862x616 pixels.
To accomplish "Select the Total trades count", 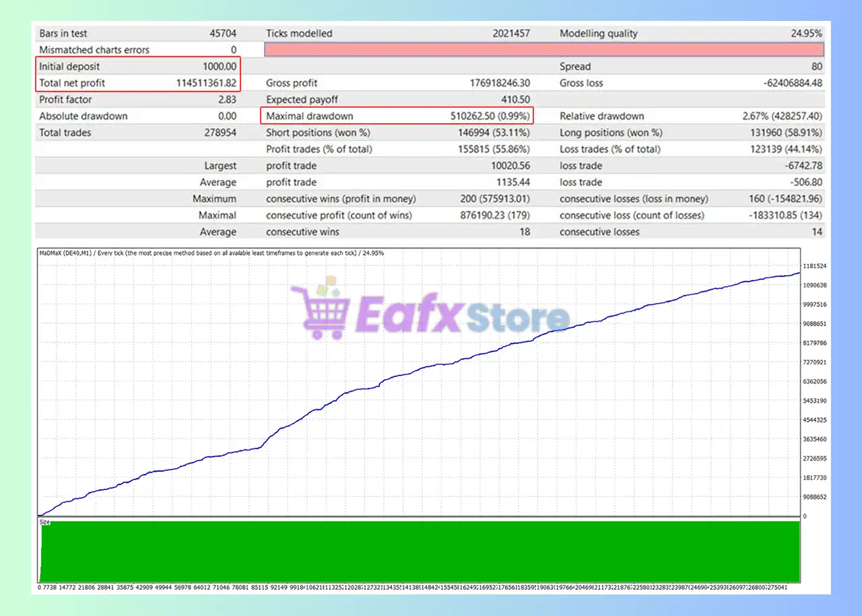I will 220,133.
